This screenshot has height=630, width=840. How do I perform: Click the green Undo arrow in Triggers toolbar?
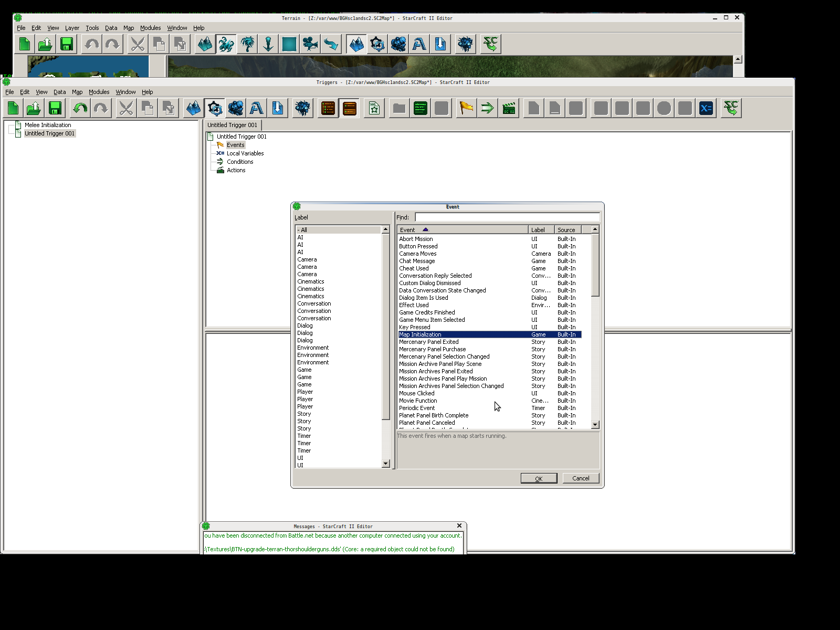coord(80,108)
